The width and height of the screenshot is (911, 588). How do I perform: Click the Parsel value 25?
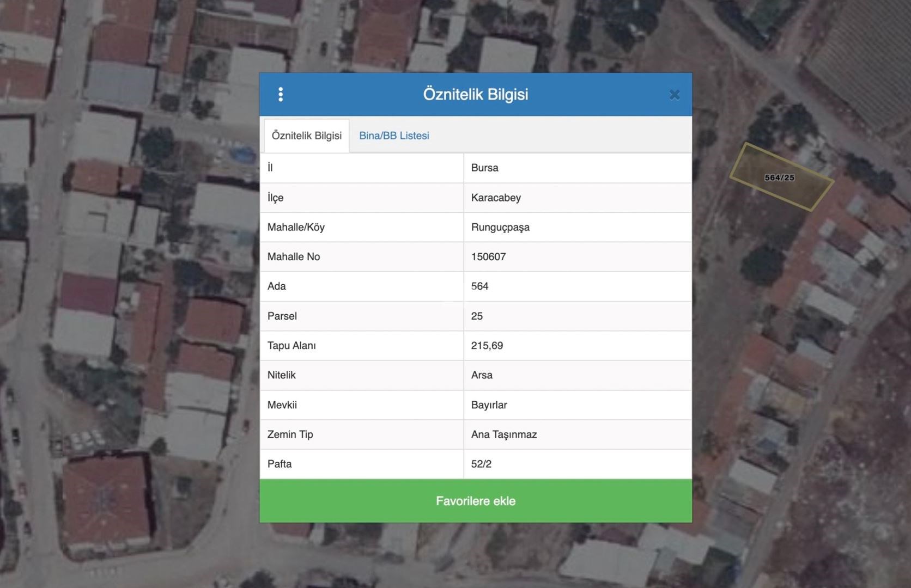477,316
